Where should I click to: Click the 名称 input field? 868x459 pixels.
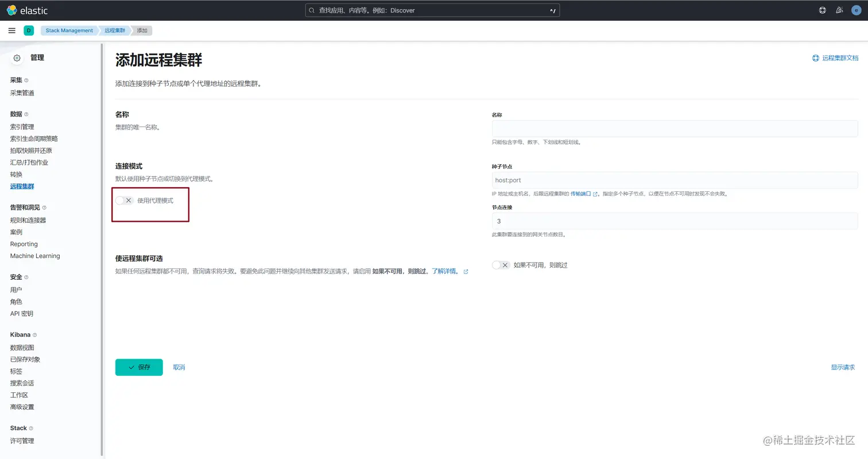[675, 129]
